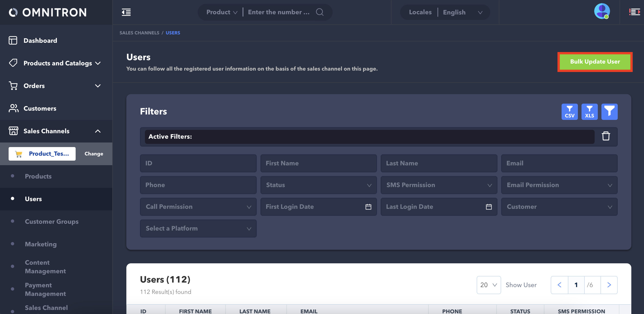Click the First Name filter field
This screenshot has height=314, width=644.
coord(318,163)
